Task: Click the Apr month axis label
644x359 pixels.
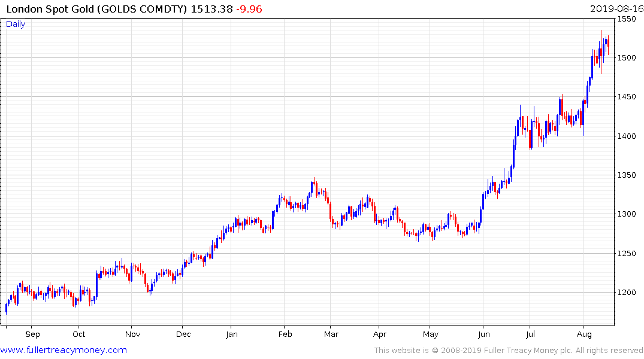Action: click(x=380, y=334)
